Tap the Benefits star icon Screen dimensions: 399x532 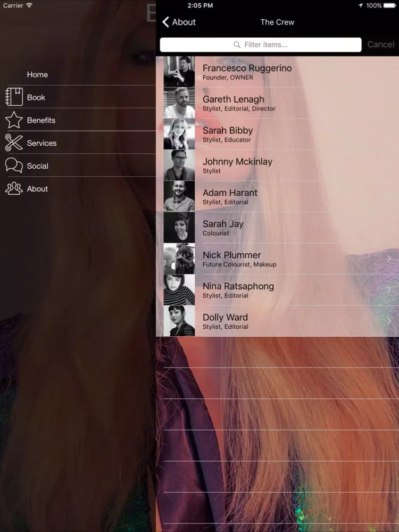(14, 120)
